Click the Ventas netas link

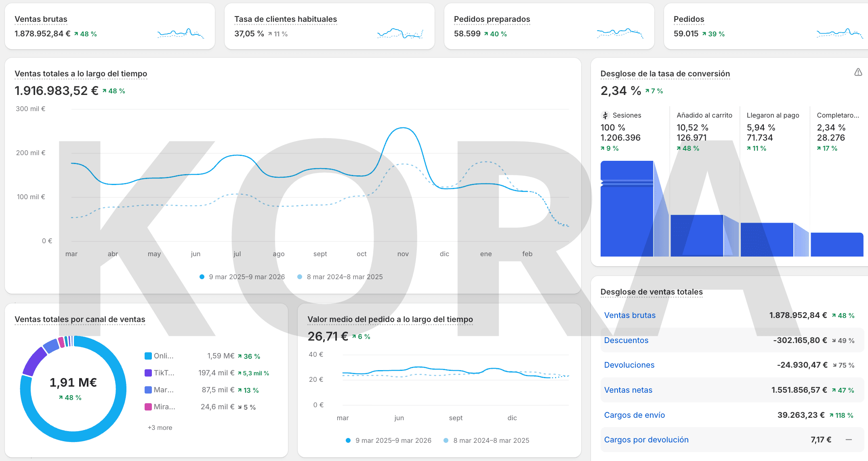tap(628, 390)
